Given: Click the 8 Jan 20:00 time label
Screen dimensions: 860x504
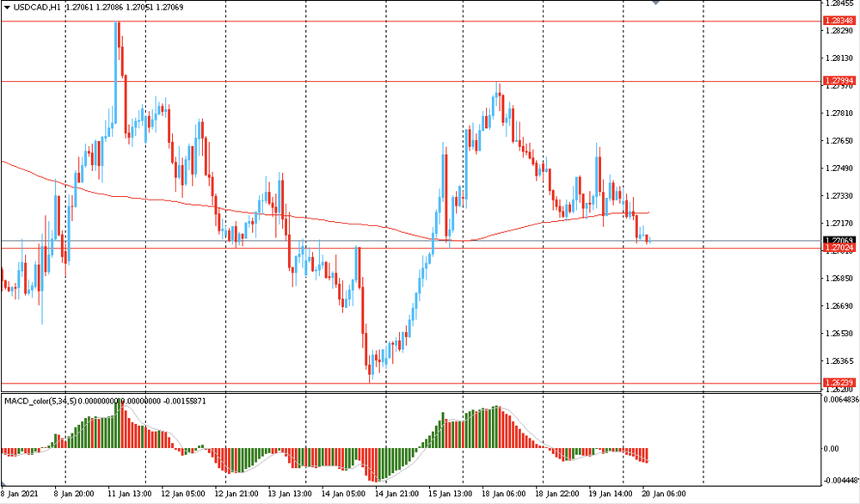Looking at the screenshot, I should click(x=74, y=495).
